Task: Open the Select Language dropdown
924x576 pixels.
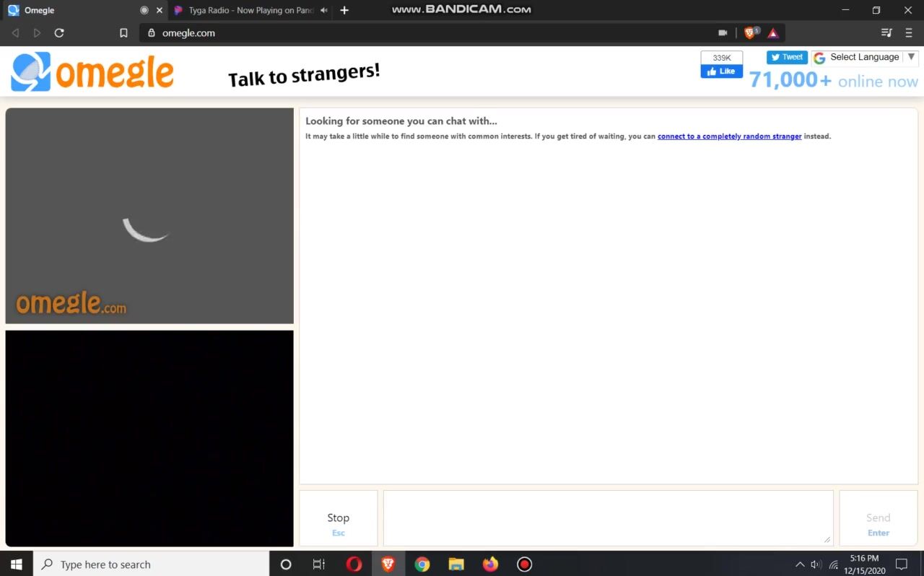Action: [x=865, y=58]
